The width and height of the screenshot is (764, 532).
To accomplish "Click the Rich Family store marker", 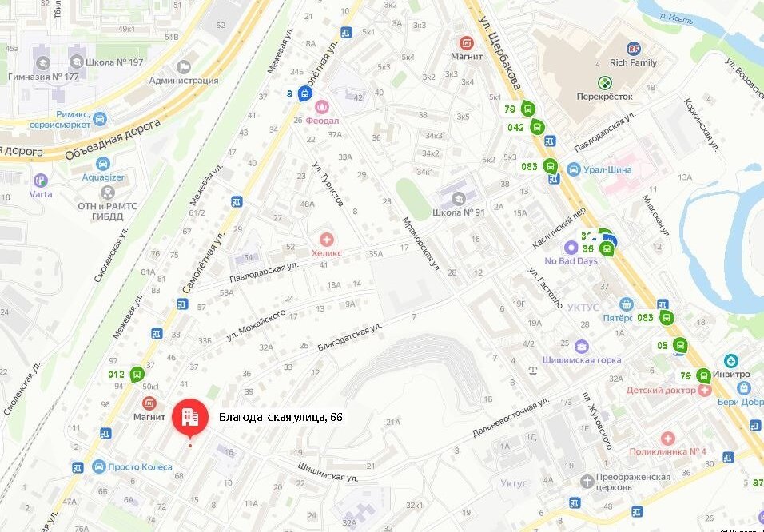I will pos(634,48).
